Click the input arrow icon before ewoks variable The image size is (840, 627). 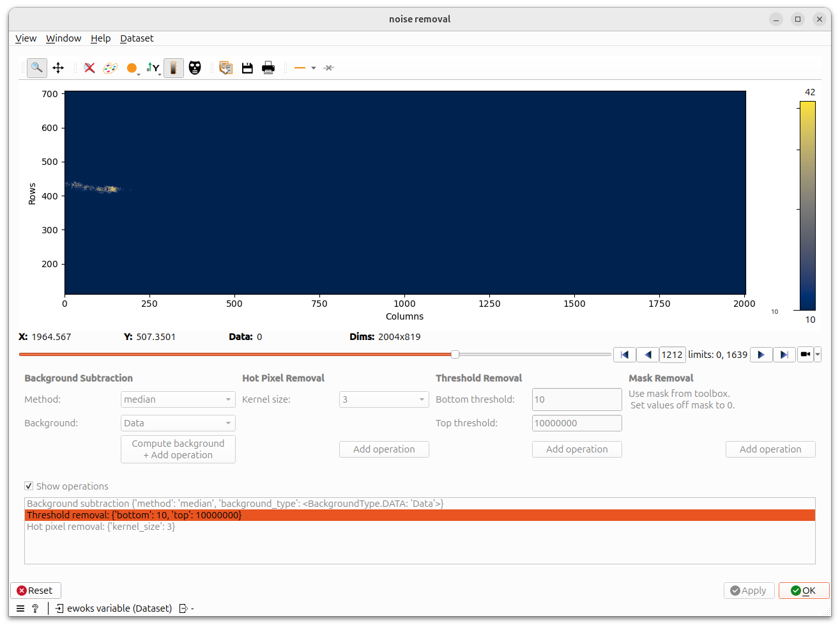point(59,608)
